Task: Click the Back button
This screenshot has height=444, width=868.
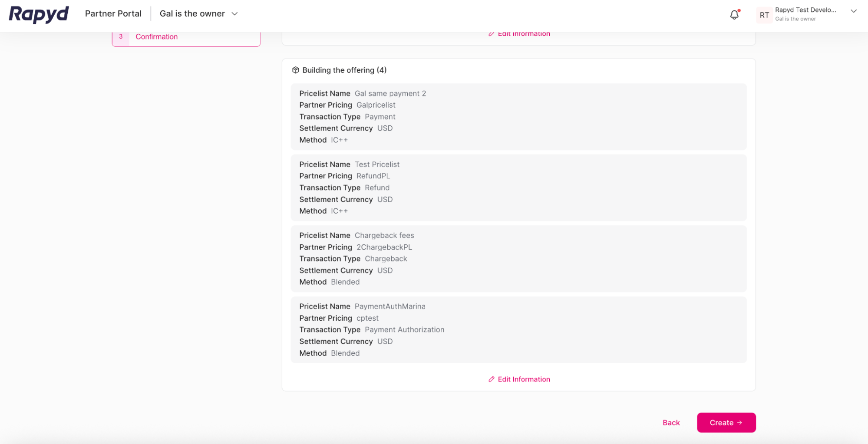Action: (x=671, y=422)
